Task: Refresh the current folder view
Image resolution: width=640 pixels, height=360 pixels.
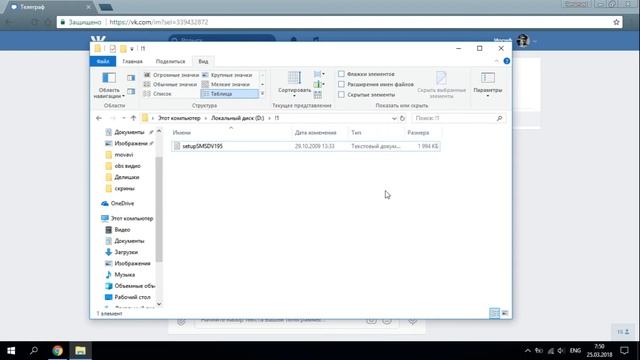Action: tap(402, 118)
